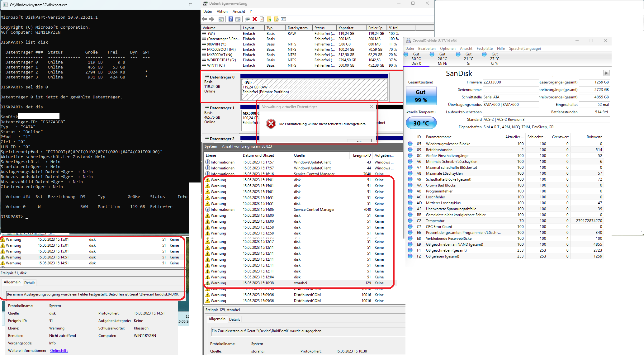644x355 pixels.
Task: Click the rescan disks icon with magnifier
Action: (x=247, y=19)
